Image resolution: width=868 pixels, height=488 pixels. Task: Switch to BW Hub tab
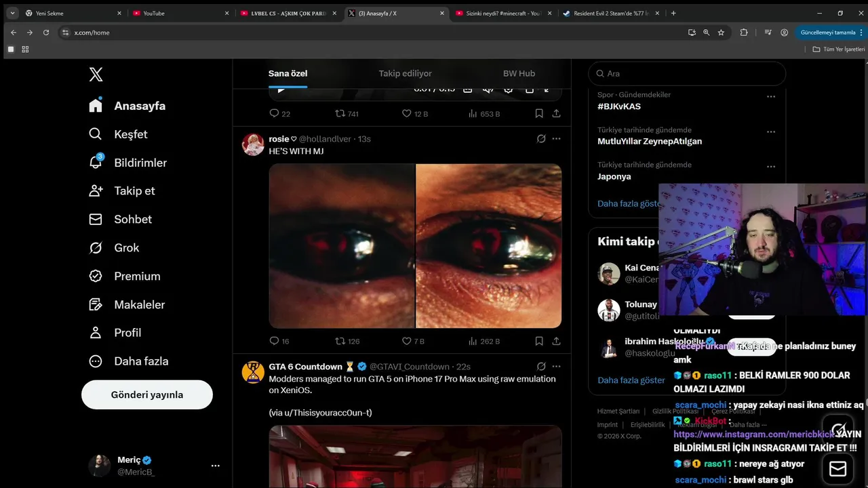[519, 73]
